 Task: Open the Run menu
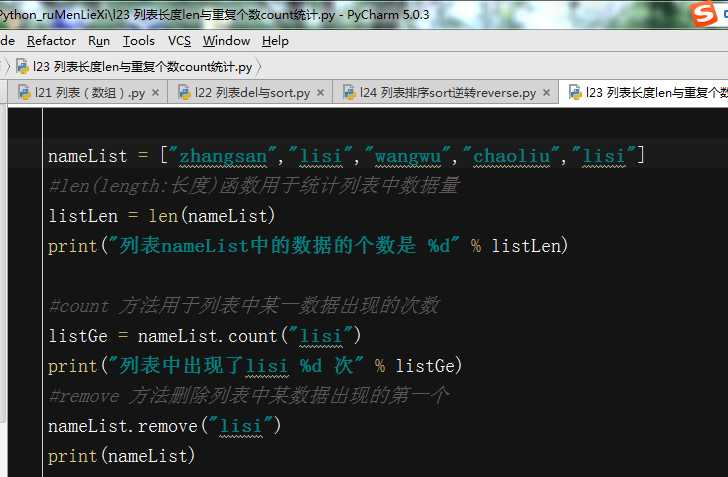point(99,41)
